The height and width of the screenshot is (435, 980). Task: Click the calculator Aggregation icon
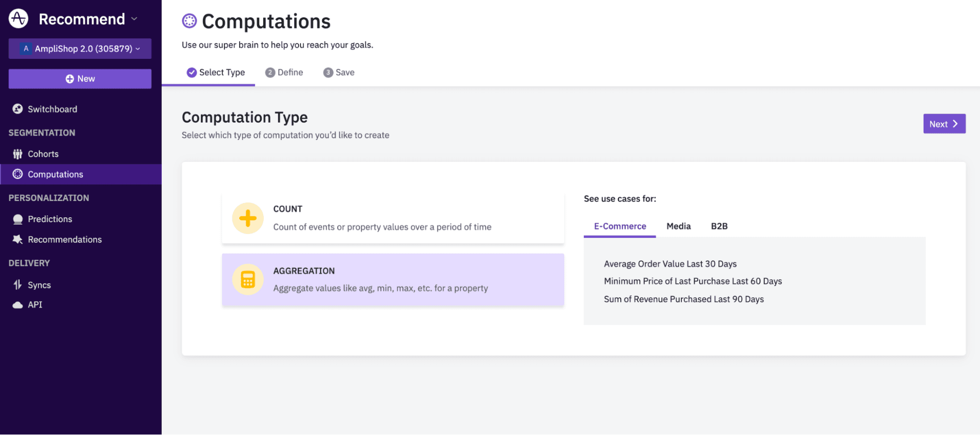[x=248, y=280]
